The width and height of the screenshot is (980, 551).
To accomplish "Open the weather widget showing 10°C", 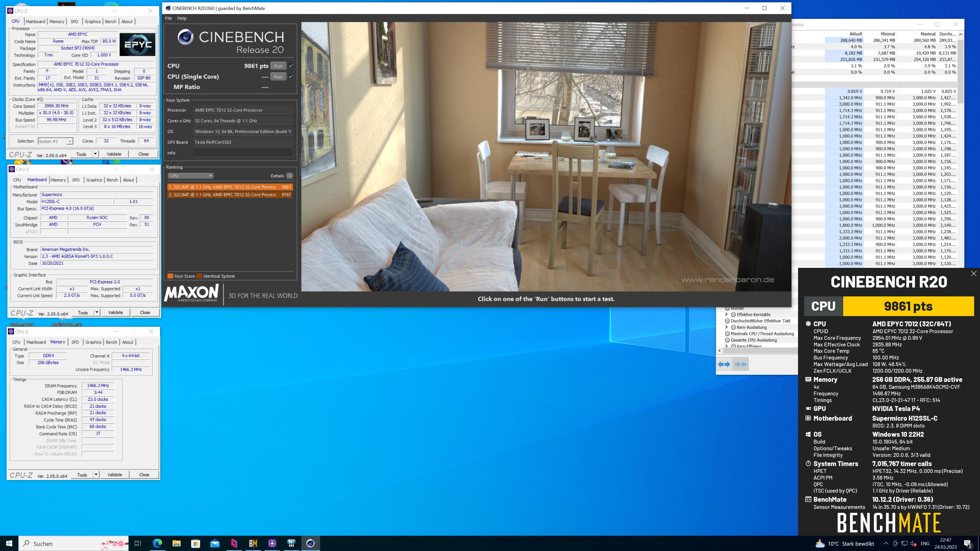I will tap(845, 543).
